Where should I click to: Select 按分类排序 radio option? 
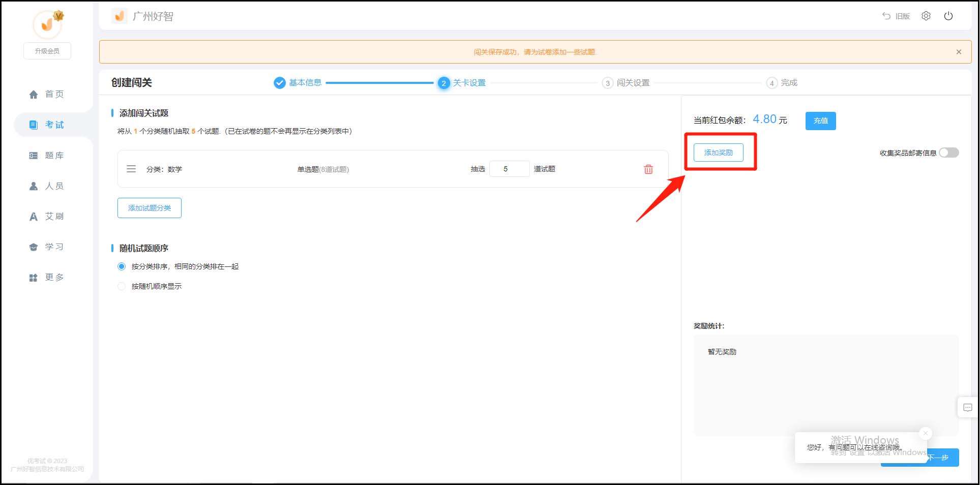pyautogui.click(x=122, y=266)
